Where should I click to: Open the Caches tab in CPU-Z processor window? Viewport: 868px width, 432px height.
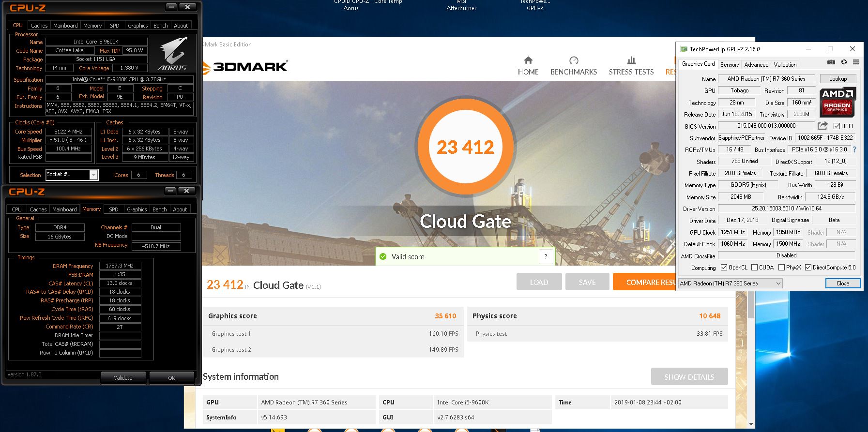[x=39, y=26]
